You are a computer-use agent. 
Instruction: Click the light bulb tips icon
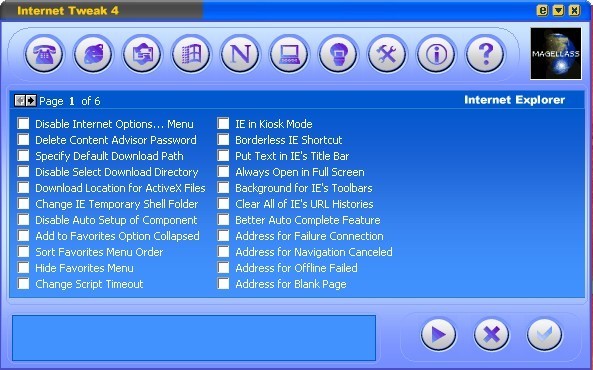[338, 54]
